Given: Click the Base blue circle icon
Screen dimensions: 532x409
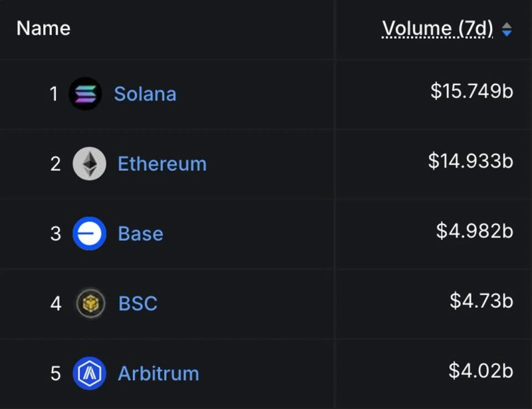Looking at the screenshot, I should pos(89,233).
